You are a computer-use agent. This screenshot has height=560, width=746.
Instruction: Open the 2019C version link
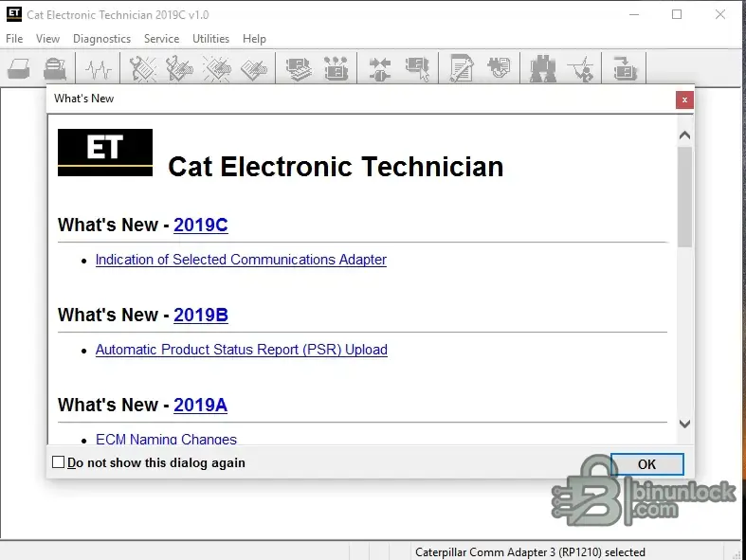[x=201, y=225]
